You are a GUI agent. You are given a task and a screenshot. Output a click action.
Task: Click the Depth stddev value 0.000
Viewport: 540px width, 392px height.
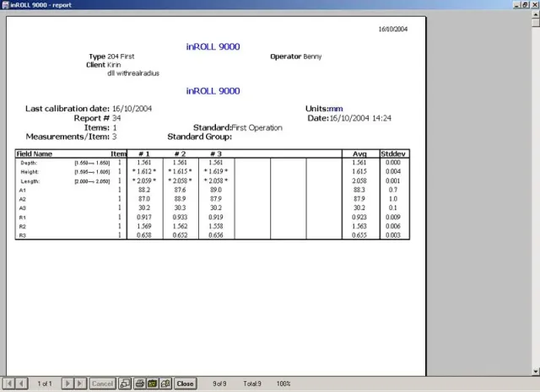[x=393, y=163]
